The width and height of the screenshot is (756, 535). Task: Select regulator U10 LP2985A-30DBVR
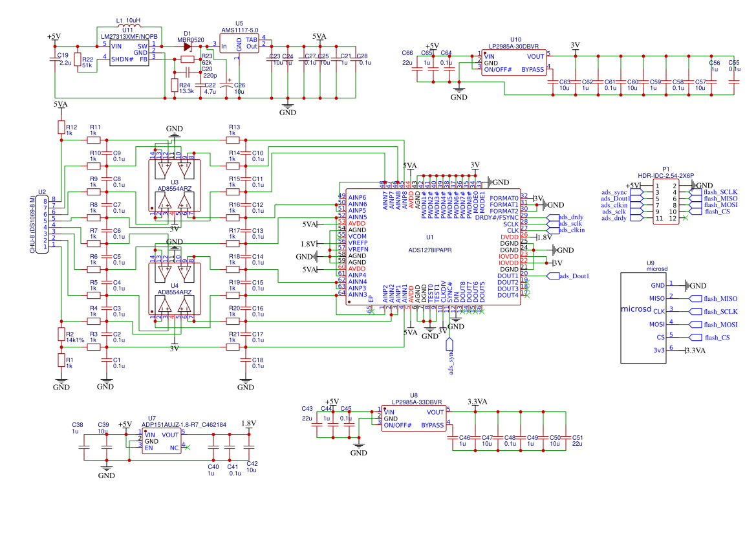[x=513, y=61]
